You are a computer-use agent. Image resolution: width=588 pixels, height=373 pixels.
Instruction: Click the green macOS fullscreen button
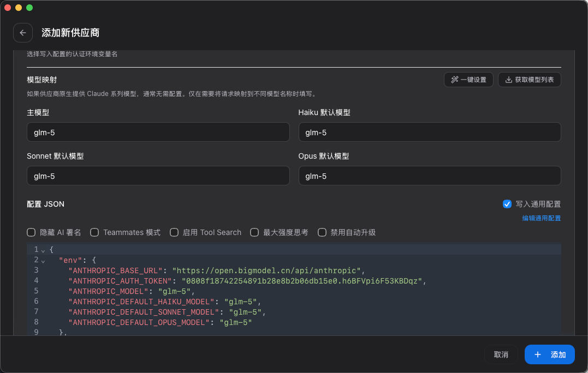(29, 8)
